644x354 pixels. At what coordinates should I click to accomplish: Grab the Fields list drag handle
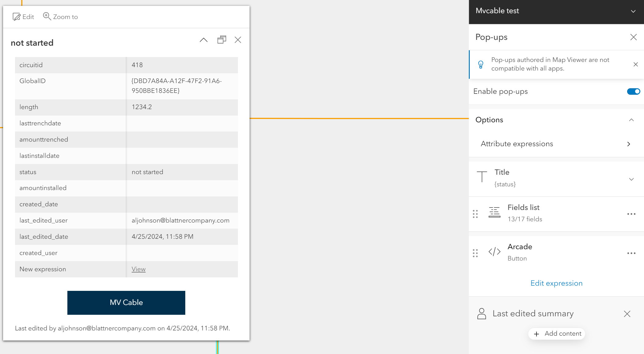point(475,214)
